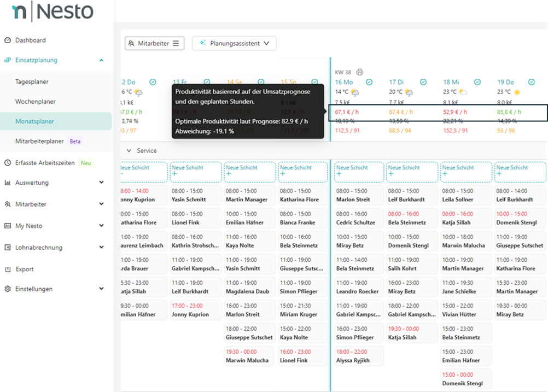Click the Einstellungen gear icon
Viewport: 548px width, 392px height.
8,289
